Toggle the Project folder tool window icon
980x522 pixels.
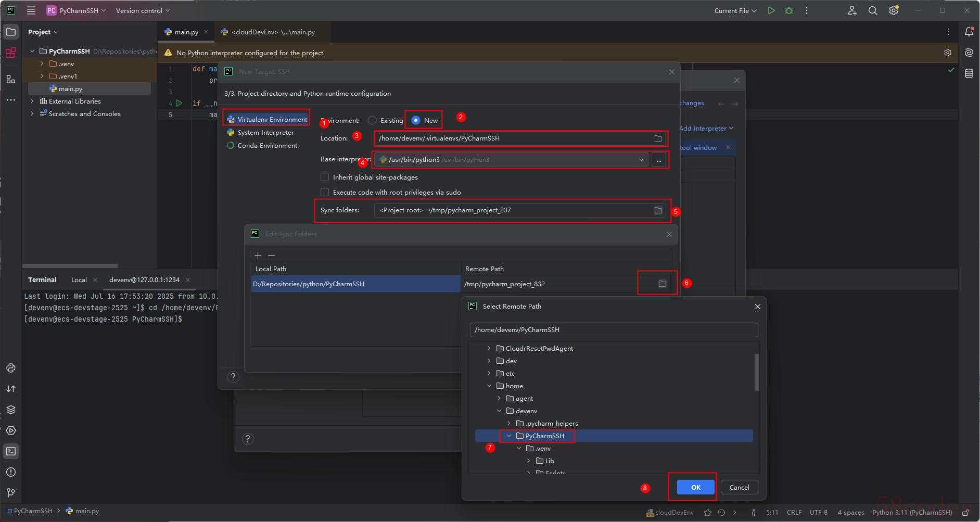tap(10, 32)
